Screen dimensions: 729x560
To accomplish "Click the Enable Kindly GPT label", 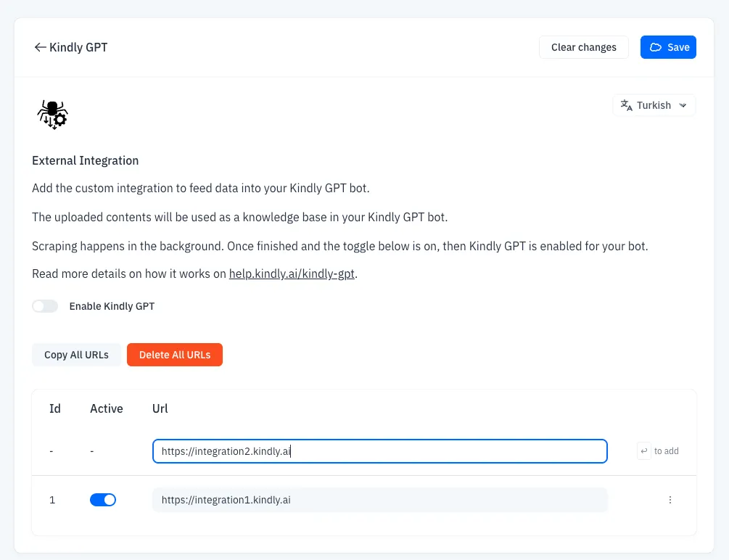I will click(112, 306).
